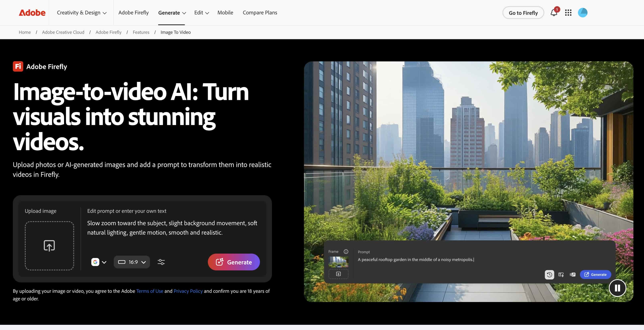The width and height of the screenshot is (644, 330).
Task: Open the profile avatar menu
Action: (583, 12)
